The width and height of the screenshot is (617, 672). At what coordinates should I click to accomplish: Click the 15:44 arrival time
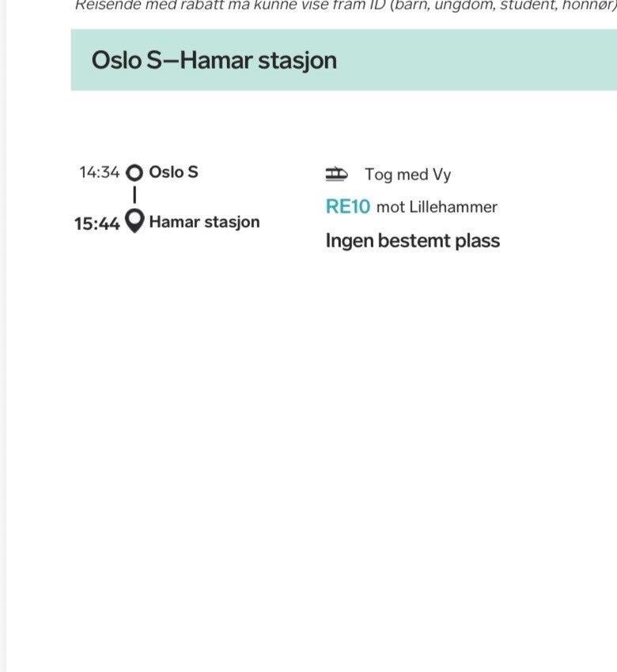pyautogui.click(x=97, y=224)
